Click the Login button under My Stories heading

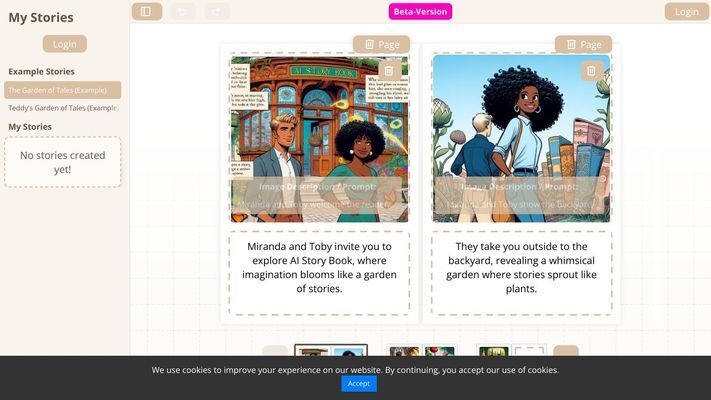(65, 44)
